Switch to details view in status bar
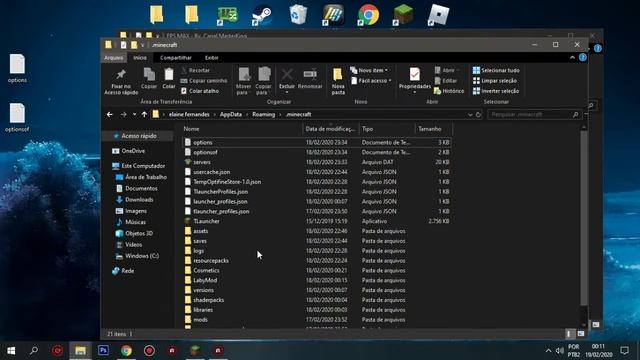The image size is (640, 360). click(569, 334)
